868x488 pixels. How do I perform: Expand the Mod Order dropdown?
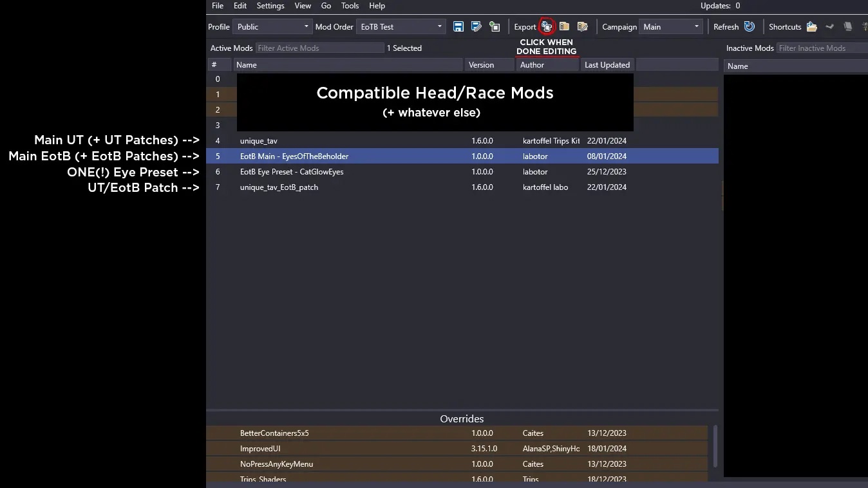[x=401, y=26]
